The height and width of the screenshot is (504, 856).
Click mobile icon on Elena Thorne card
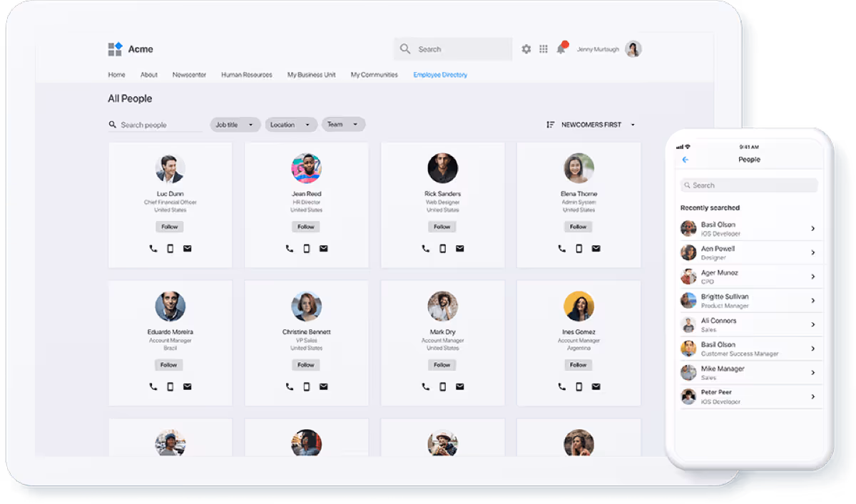pos(579,249)
